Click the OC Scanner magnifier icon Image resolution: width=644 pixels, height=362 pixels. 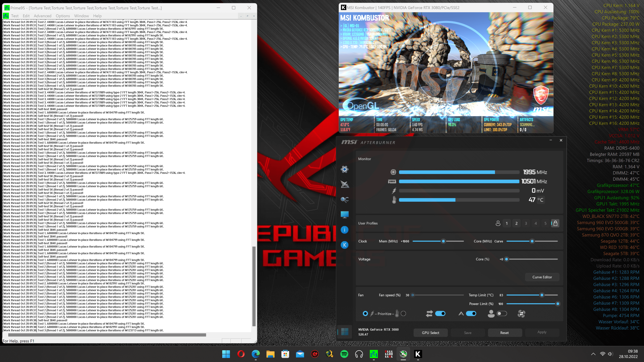[x=344, y=199]
